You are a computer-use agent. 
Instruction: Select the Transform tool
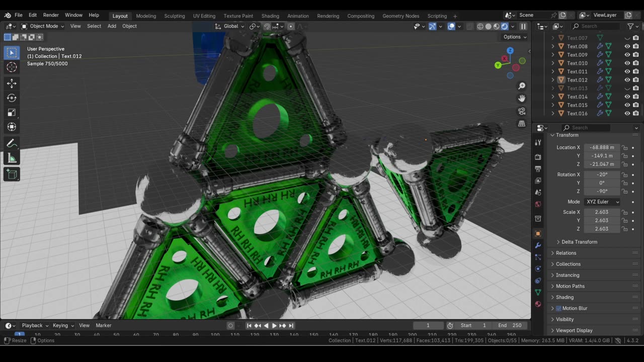click(x=12, y=127)
